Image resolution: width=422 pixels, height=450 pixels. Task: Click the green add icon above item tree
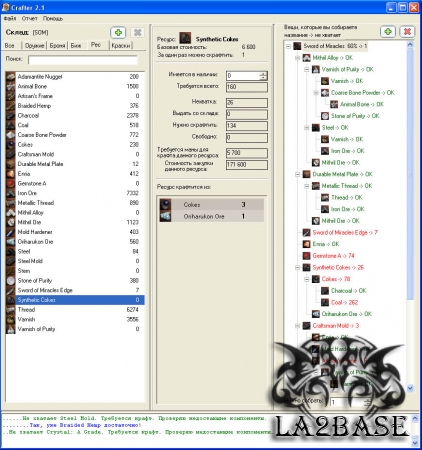[x=388, y=32]
